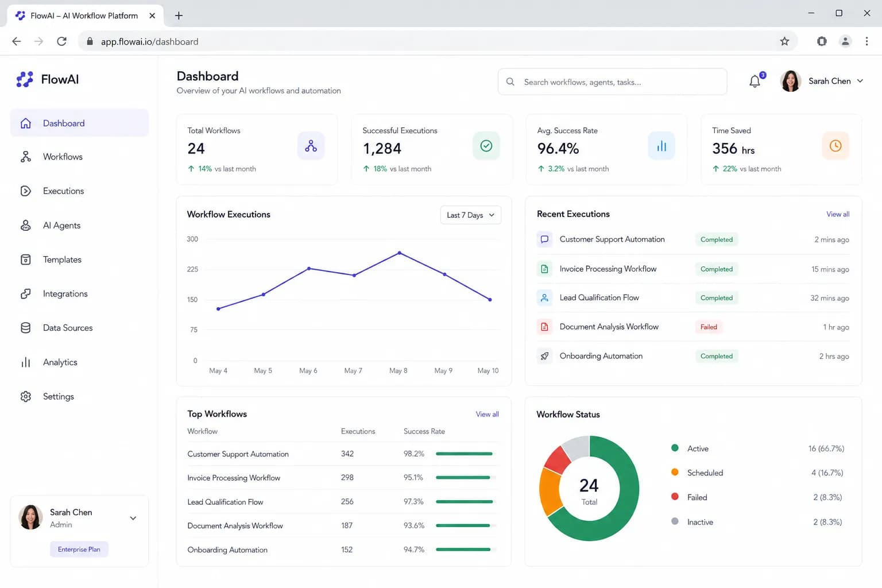
Task: Click the browser address bar URL
Action: click(149, 41)
